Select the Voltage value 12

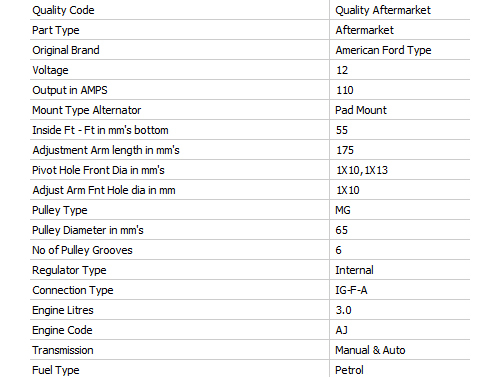[342, 70]
